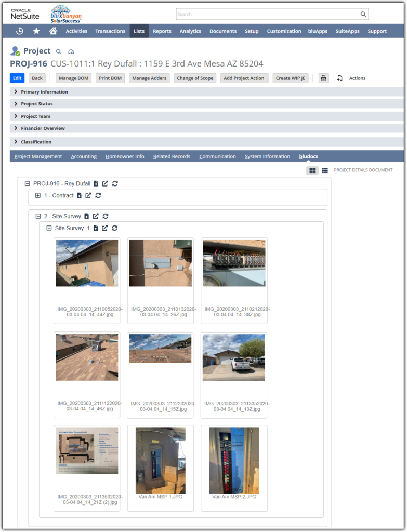Upload file to PROJ-916 - Rey Dufall folder

click(x=96, y=183)
